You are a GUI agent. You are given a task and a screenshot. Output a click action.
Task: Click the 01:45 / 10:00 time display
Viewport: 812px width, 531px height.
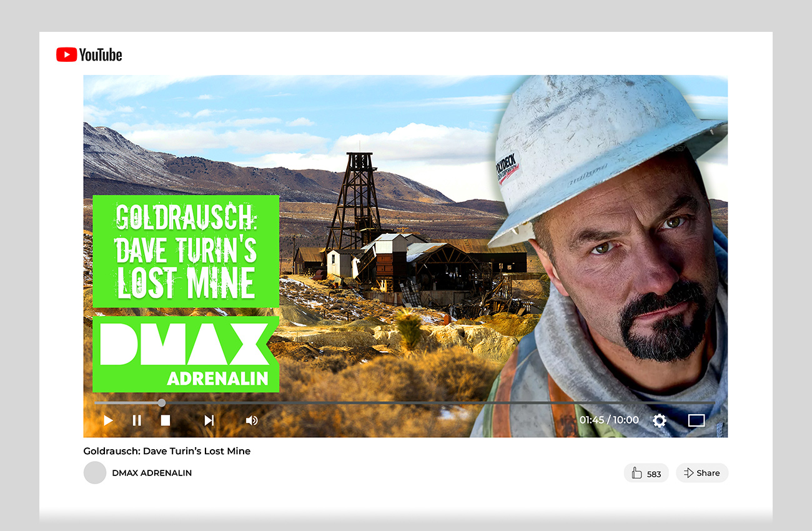609,420
